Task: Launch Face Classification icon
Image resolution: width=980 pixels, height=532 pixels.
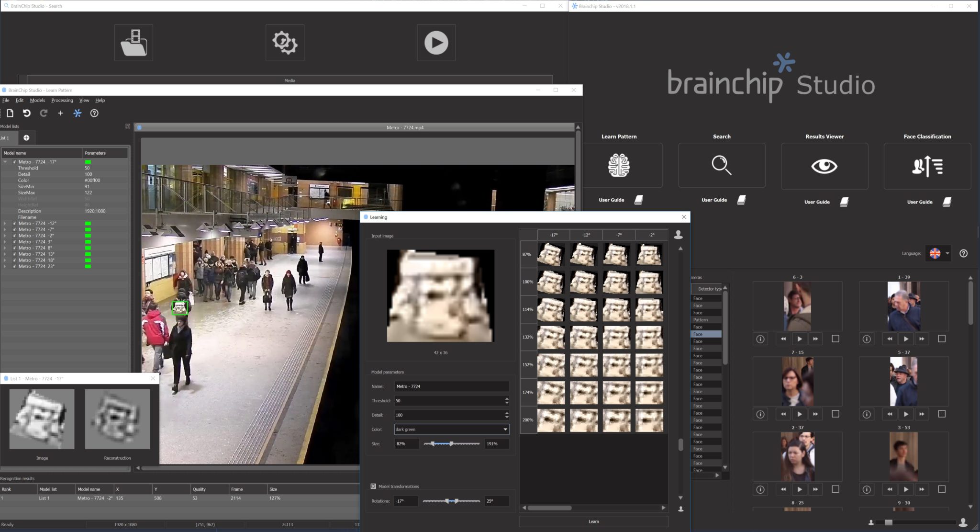Action: coord(927,166)
